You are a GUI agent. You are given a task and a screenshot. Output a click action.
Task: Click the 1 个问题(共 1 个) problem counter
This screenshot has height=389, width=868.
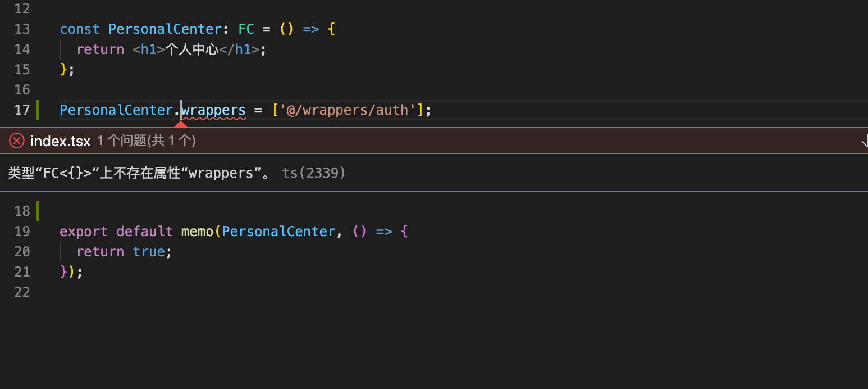[x=146, y=141]
